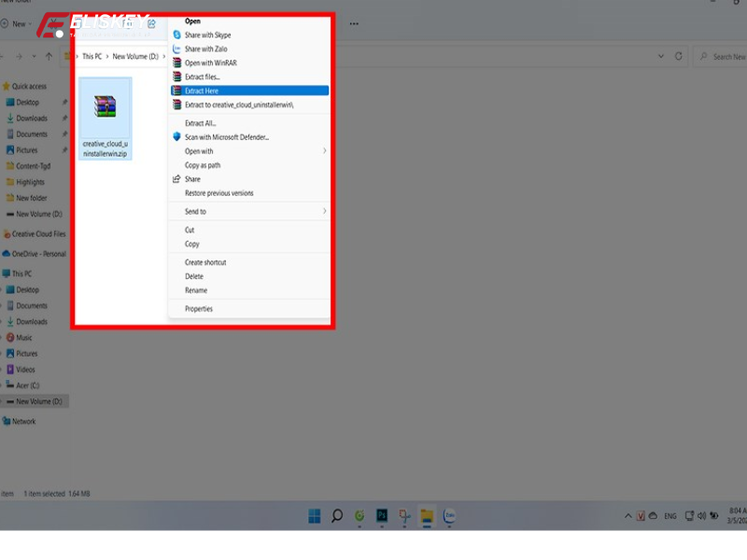747x560 pixels.
Task: Launch Zalo from the taskbar
Action: click(x=450, y=514)
